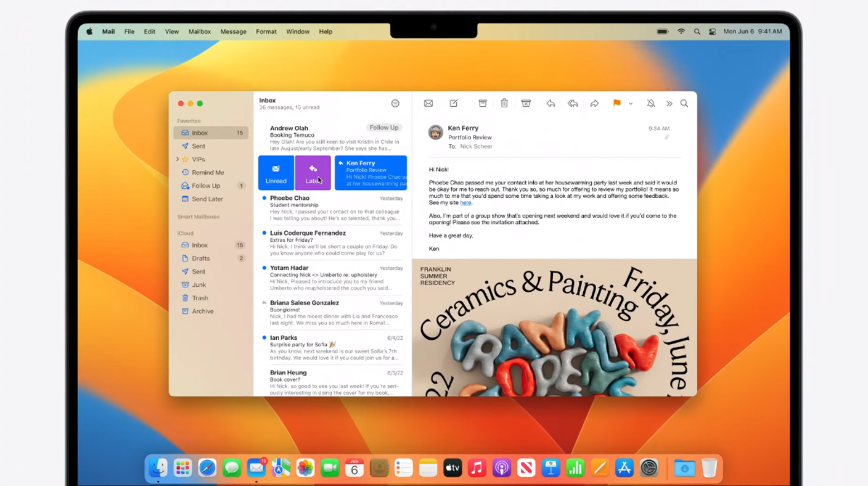The image size is (868, 486).
Task: Click Ken Ferry's sender avatar
Action: tap(436, 132)
